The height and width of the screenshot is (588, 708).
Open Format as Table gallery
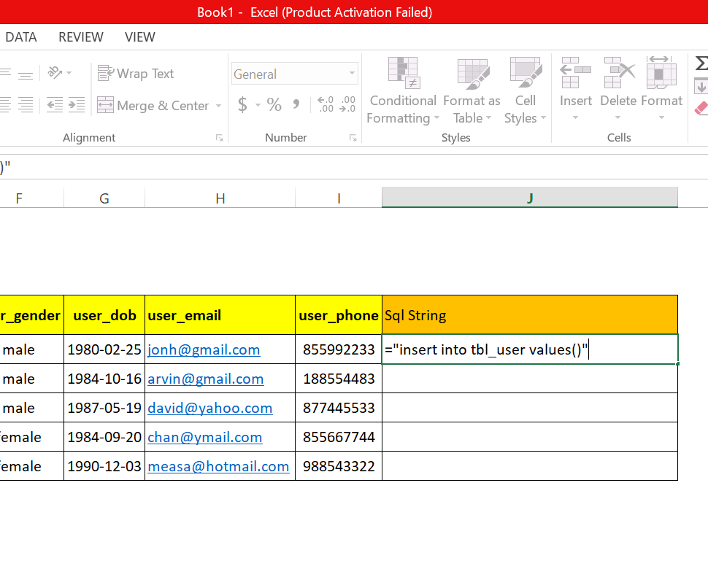472,90
